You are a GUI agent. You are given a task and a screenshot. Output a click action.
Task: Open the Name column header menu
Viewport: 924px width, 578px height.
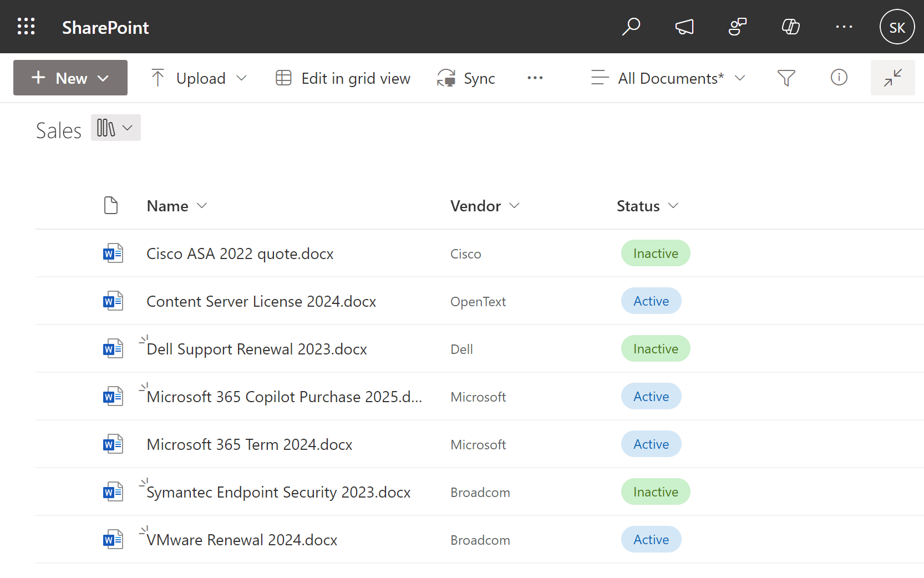[x=176, y=206]
